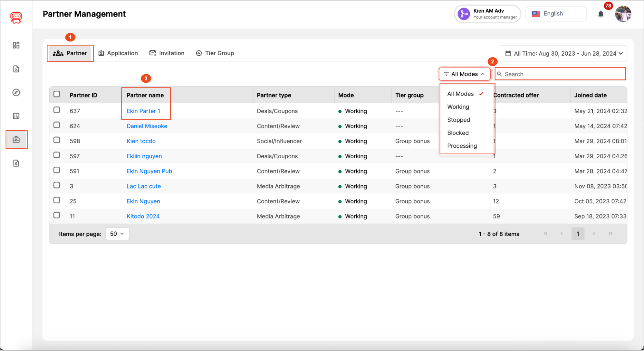Switch to the Application tab
This screenshot has height=351, width=644.
(118, 53)
